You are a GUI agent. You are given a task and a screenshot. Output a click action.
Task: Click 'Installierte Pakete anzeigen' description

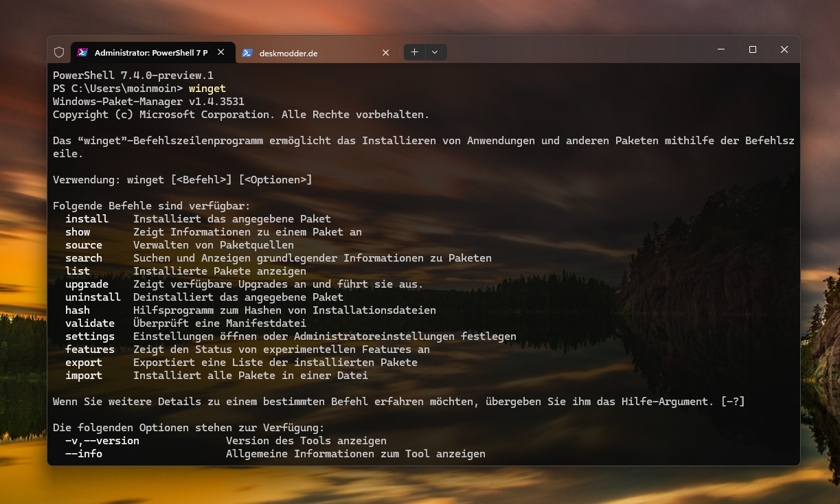tap(220, 271)
